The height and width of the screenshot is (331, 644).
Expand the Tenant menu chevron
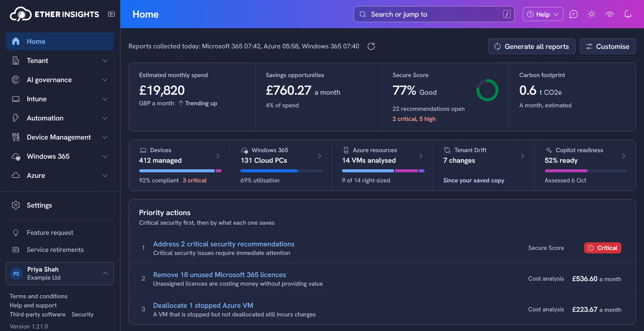tap(105, 61)
